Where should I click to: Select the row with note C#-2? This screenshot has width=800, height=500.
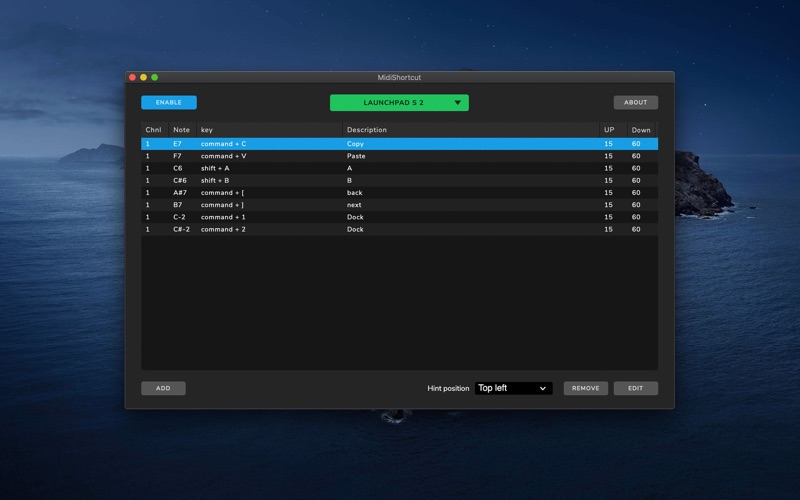coord(399,230)
